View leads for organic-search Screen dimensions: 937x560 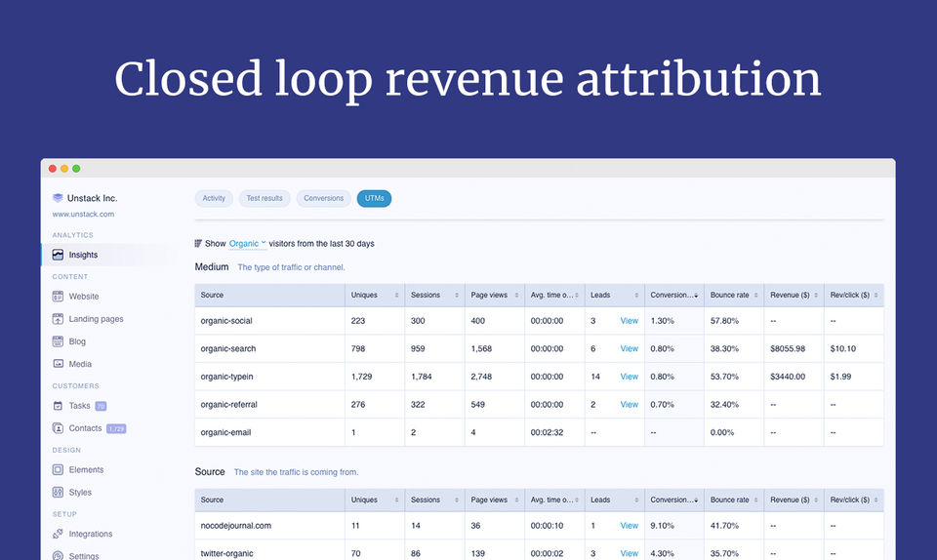[x=630, y=348]
